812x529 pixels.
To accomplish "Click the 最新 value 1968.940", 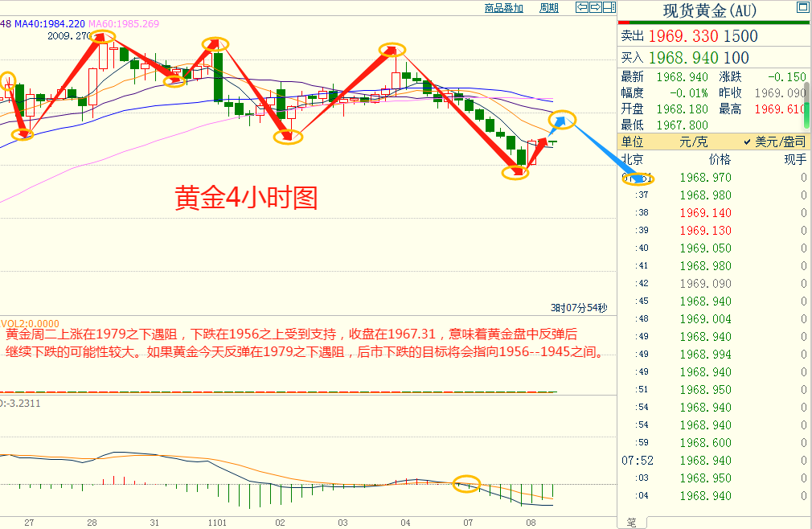I will (682, 77).
